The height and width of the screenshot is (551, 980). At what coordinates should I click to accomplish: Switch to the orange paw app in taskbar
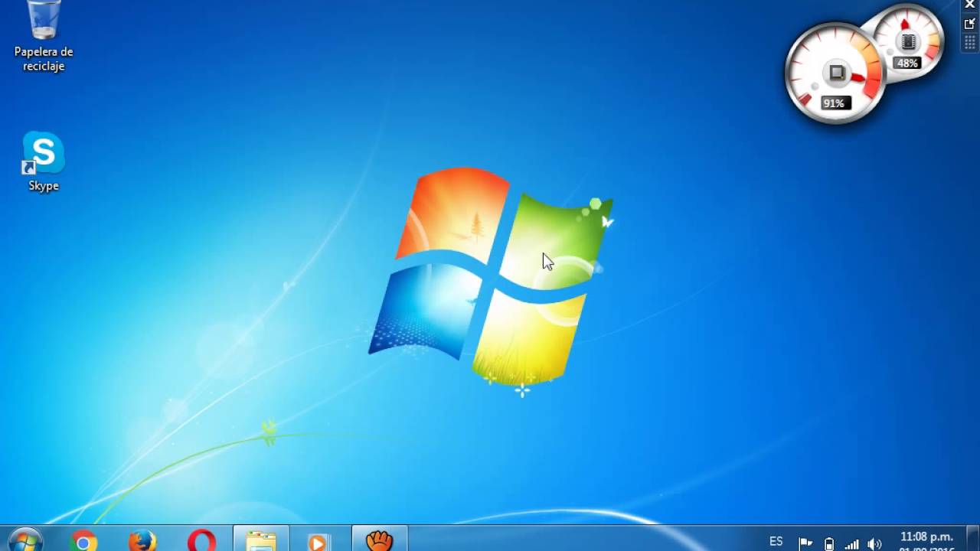tap(379, 540)
